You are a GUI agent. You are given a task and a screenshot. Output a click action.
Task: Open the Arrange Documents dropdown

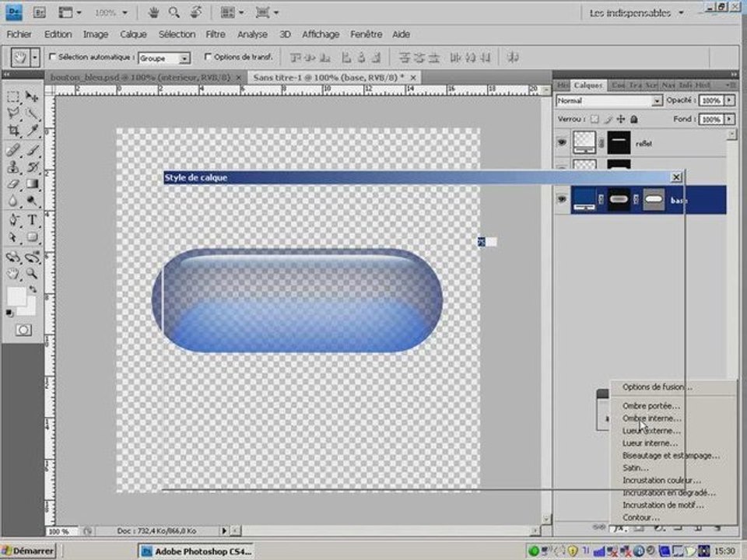click(x=233, y=13)
